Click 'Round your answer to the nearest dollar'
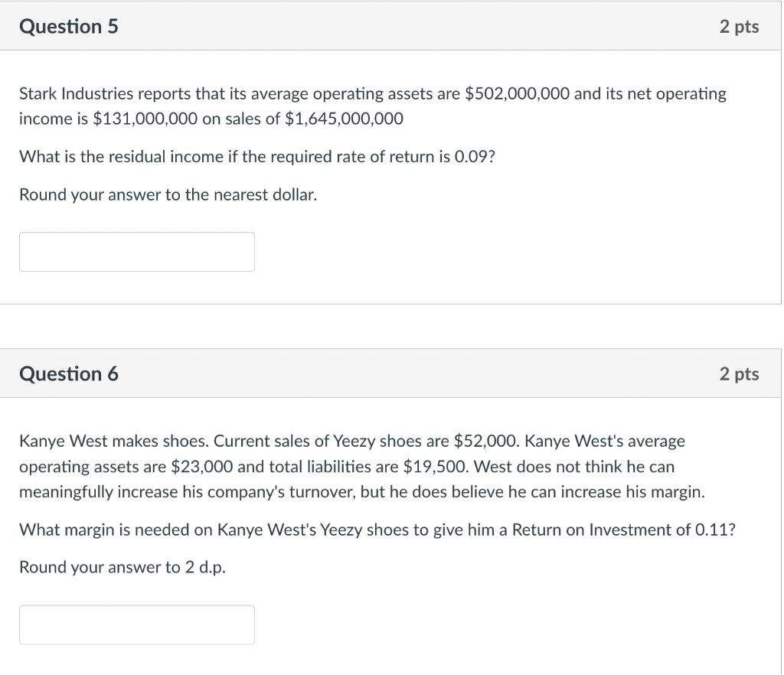This screenshot has height=675, width=784. (x=168, y=195)
